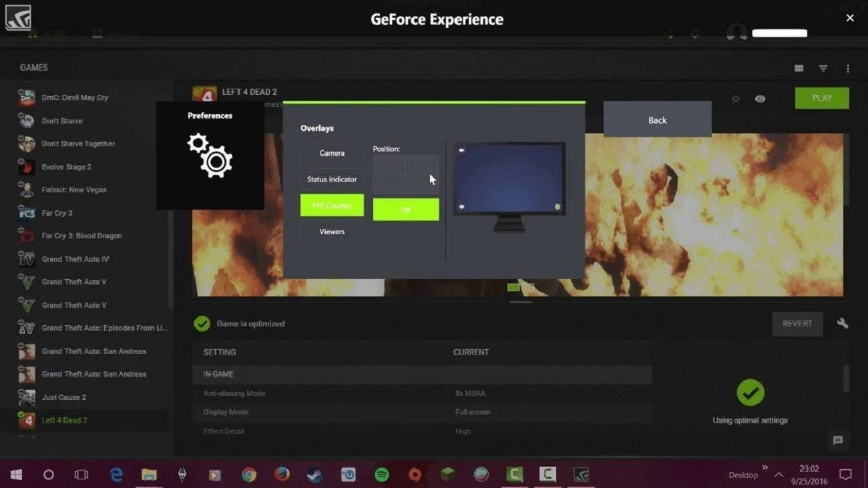Viewport: 868px width, 488px height.
Task: Click the Don't Starve game icon
Action: pos(27,121)
